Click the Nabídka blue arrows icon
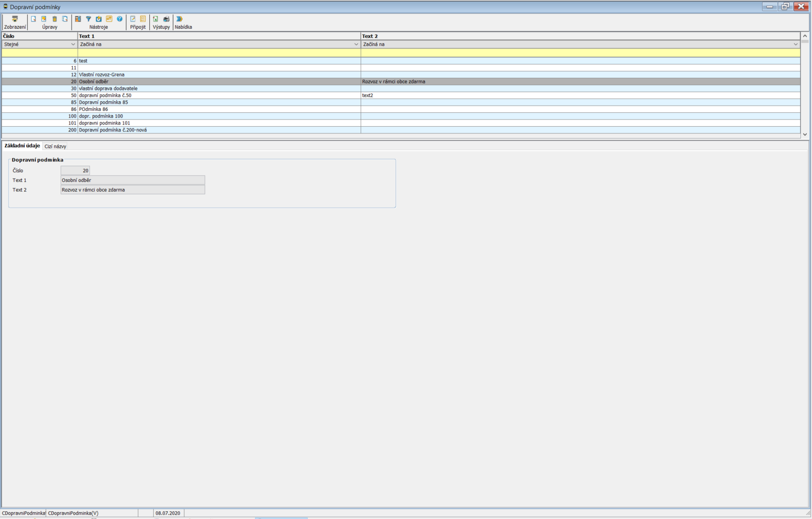This screenshot has height=519, width=812. [x=180, y=19]
